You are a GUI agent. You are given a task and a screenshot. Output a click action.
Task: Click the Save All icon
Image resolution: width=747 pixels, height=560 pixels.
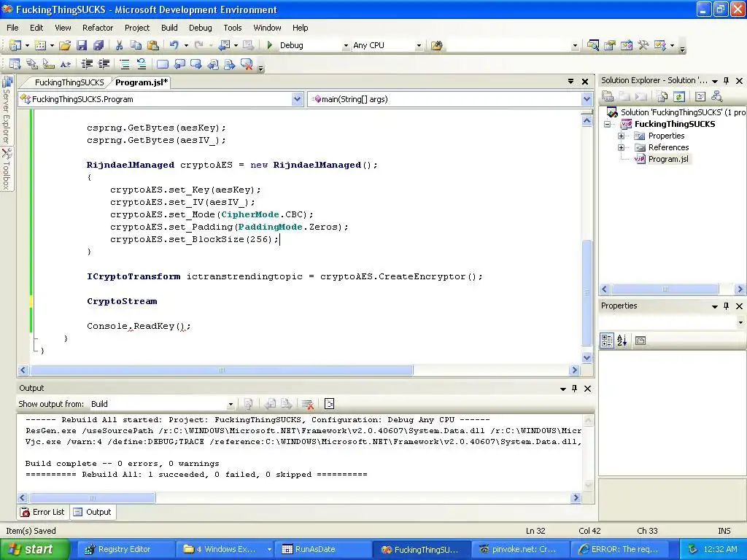tap(98, 45)
